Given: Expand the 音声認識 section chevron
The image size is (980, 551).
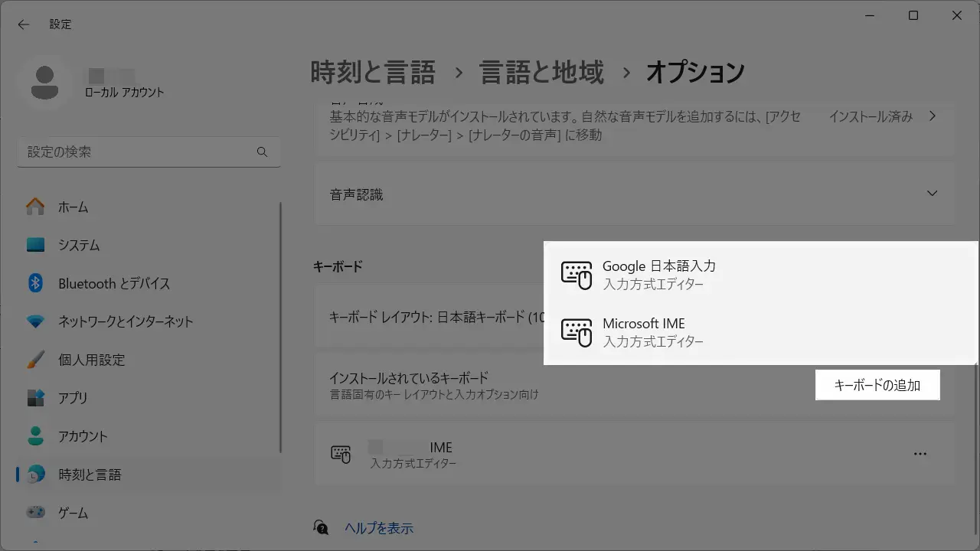Looking at the screenshot, I should pos(932,194).
